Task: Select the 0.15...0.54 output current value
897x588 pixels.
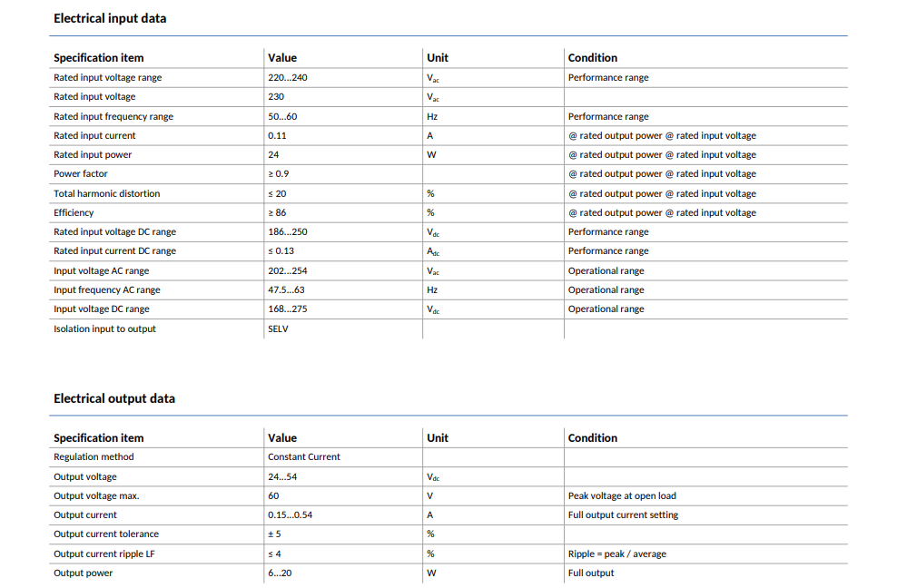Action: coord(290,514)
